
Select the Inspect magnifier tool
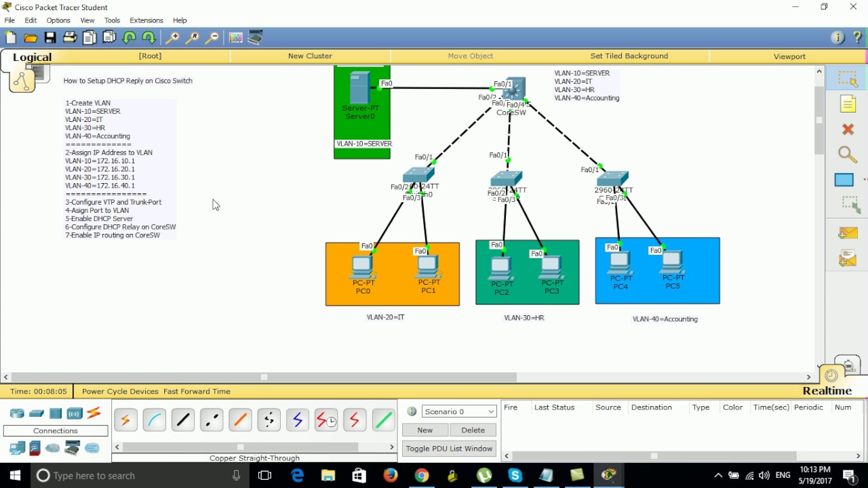(848, 155)
